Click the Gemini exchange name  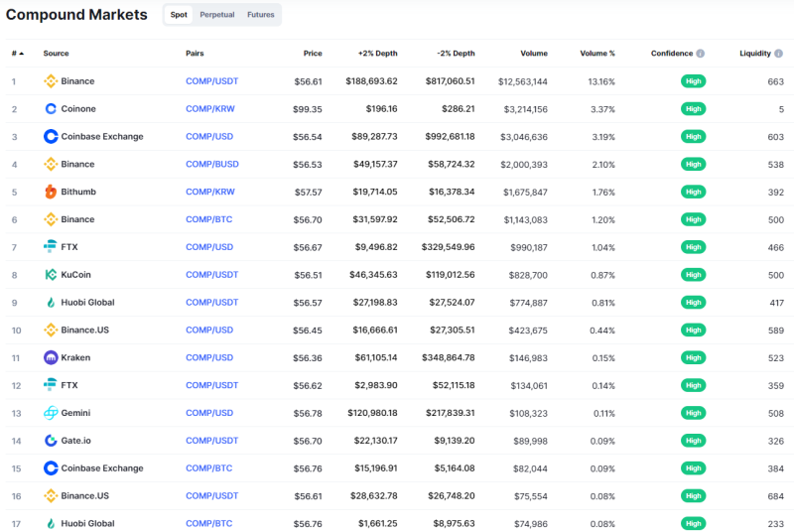pyautogui.click(x=76, y=413)
